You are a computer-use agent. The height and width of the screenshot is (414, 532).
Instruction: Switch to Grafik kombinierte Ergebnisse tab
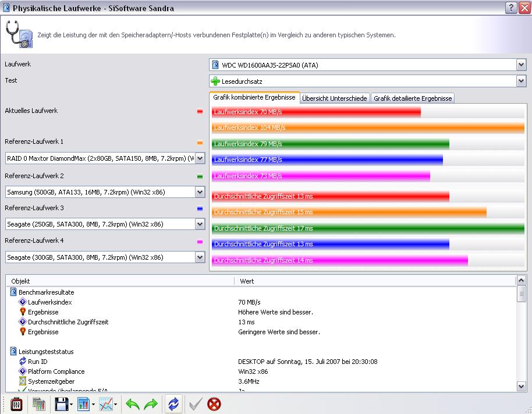tap(254, 97)
